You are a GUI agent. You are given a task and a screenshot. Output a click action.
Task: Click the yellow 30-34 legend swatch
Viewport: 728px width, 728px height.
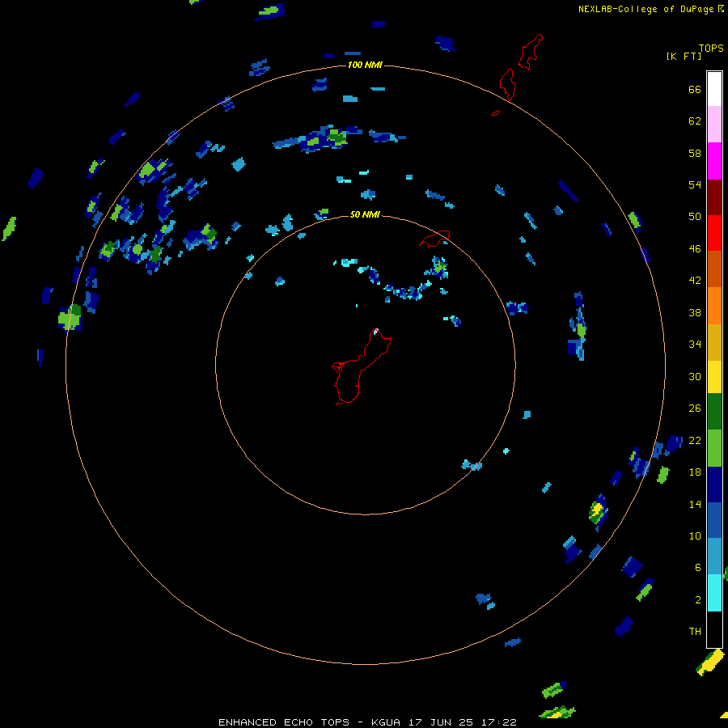tap(714, 377)
